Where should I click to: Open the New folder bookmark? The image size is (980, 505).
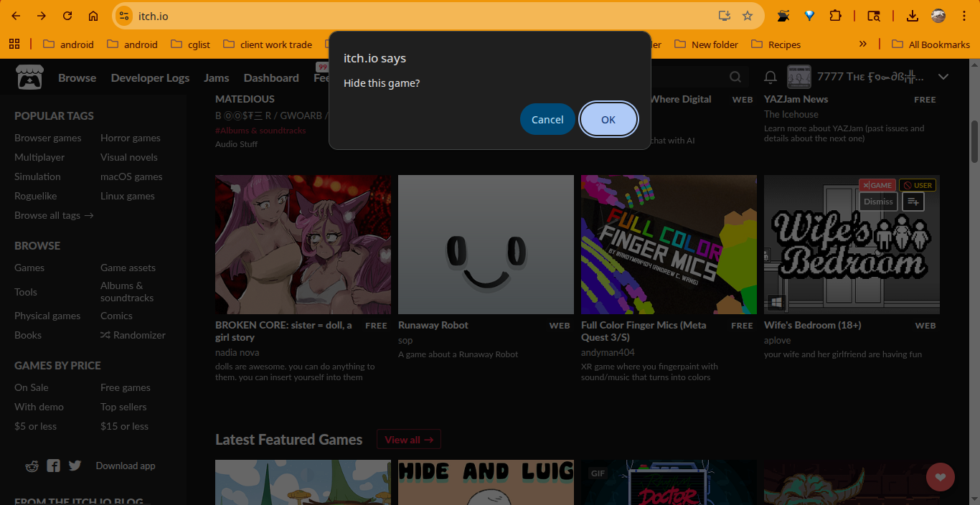click(x=707, y=44)
